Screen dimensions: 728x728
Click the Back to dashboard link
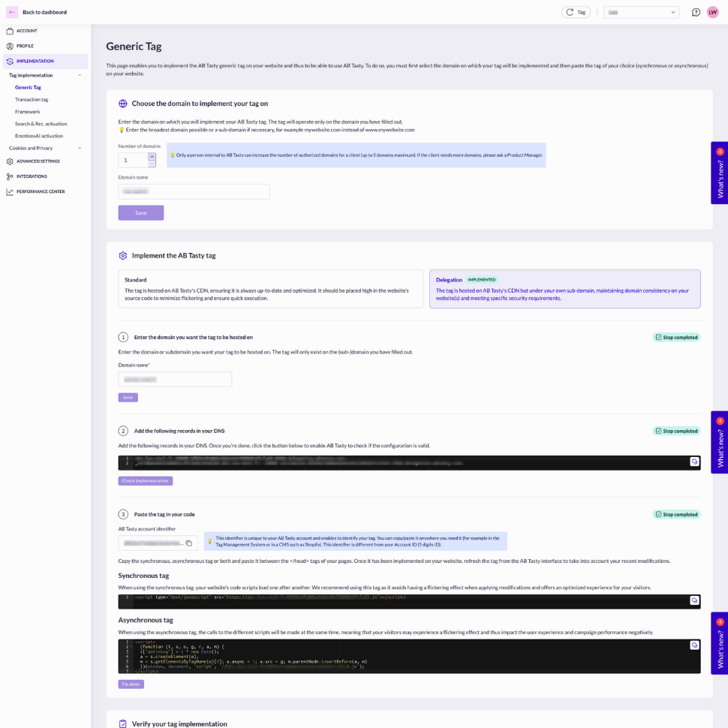click(x=44, y=12)
